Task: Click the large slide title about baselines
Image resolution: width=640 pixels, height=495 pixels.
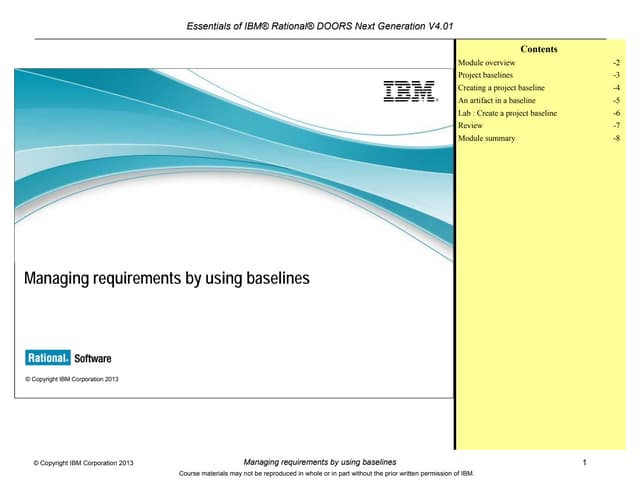Action: click(167, 278)
